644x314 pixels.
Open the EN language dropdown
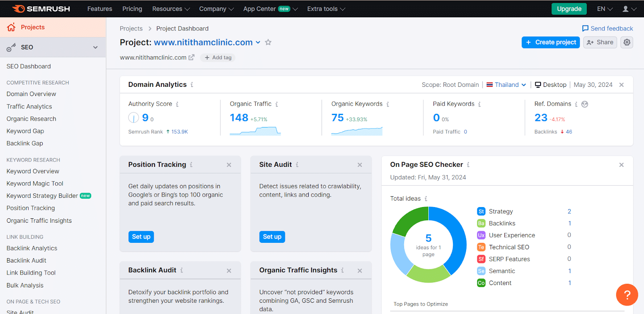605,9
